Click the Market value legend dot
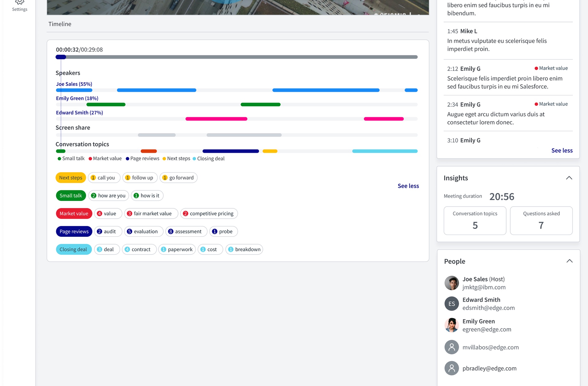 (x=90, y=159)
